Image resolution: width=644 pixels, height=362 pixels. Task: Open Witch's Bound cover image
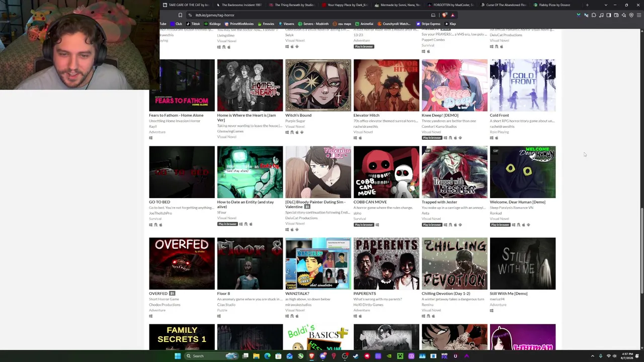pyautogui.click(x=318, y=85)
